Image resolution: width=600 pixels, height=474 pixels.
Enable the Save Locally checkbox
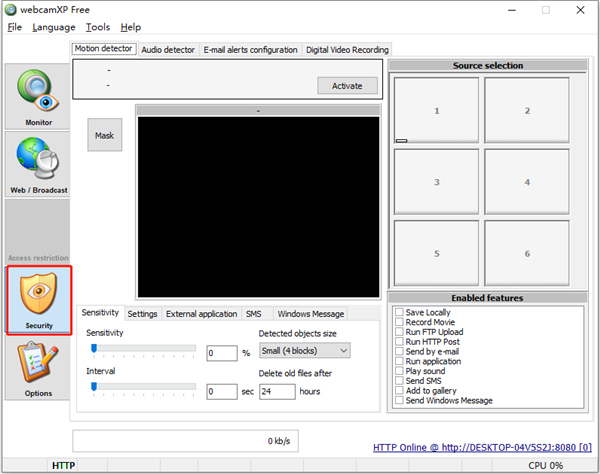(x=400, y=313)
